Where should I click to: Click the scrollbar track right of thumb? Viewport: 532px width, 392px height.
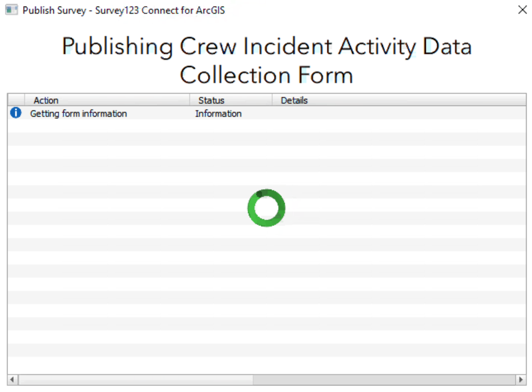point(384,380)
